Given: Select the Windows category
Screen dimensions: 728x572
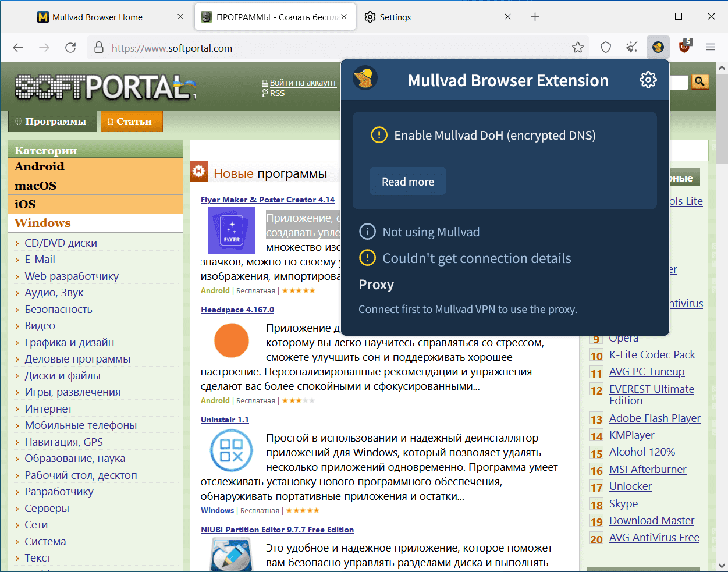Looking at the screenshot, I should coord(95,223).
